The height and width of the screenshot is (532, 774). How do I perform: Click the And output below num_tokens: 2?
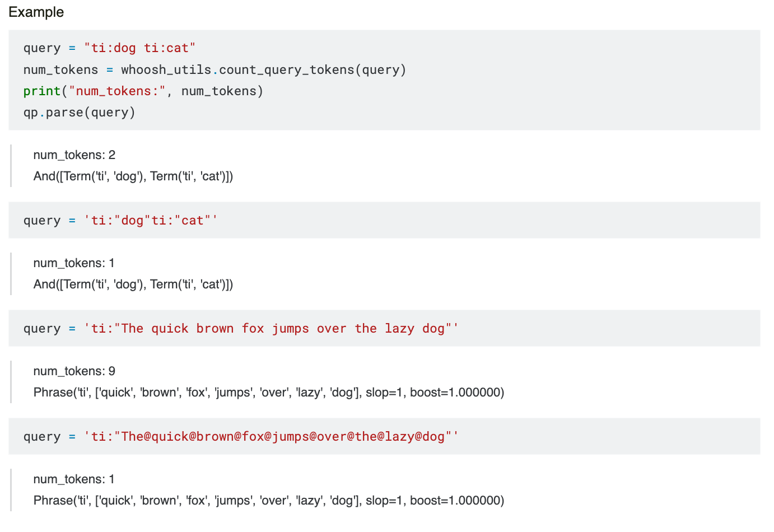click(x=133, y=176)
